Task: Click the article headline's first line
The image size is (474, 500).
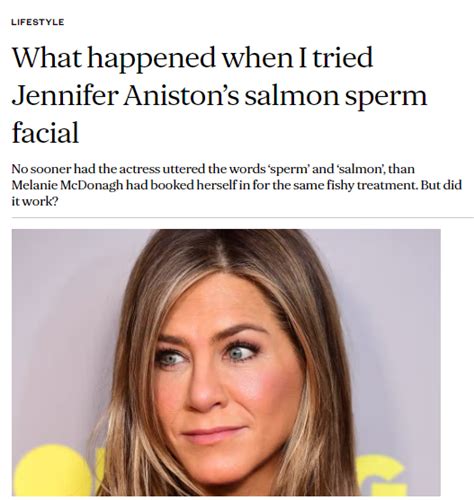Action: pos(192,58)
